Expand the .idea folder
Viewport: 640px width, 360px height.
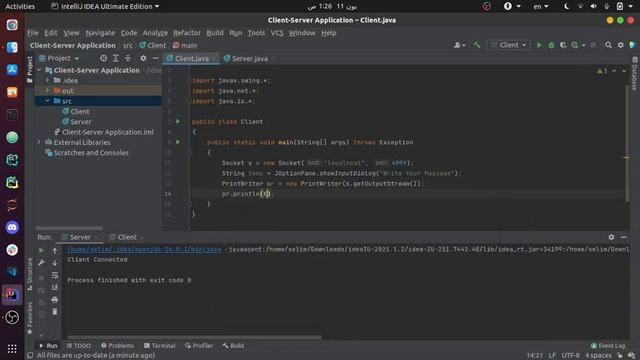(48, 80)
